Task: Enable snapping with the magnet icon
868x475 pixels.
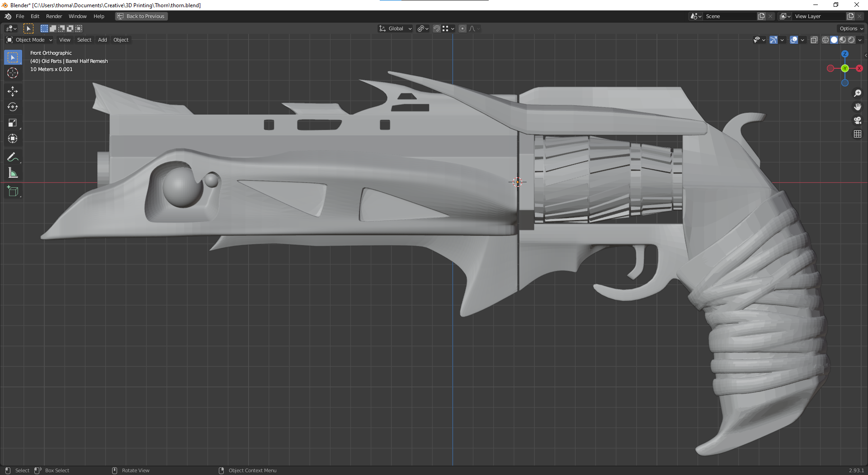Action: pos(436,28)
